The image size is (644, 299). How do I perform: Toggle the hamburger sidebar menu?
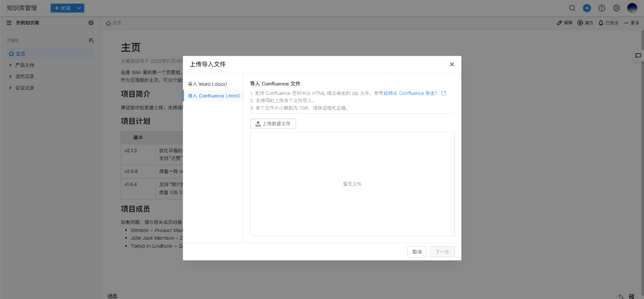tap(9, 23)
